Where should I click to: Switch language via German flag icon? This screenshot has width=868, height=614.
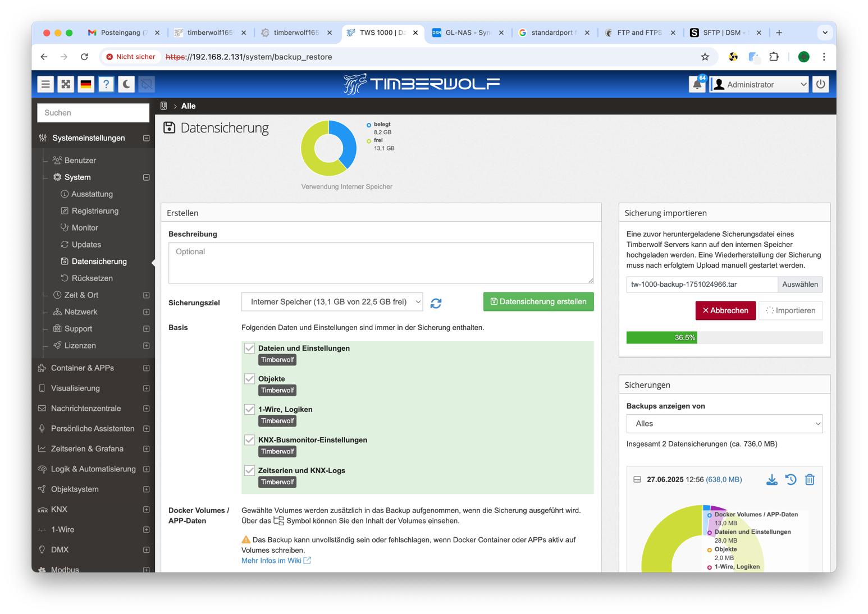pos(86,84)
